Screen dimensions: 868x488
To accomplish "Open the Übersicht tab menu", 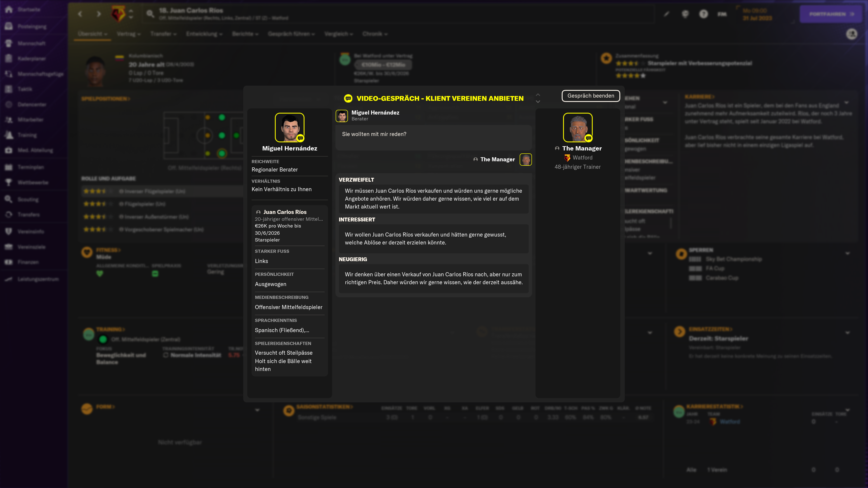I will pyautogui.click(x=93, y=34).
